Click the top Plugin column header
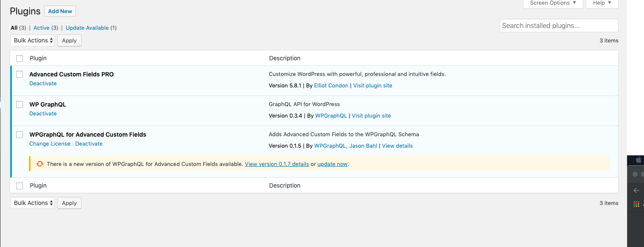Screen dimensions: 644x247 coord(38,58)
